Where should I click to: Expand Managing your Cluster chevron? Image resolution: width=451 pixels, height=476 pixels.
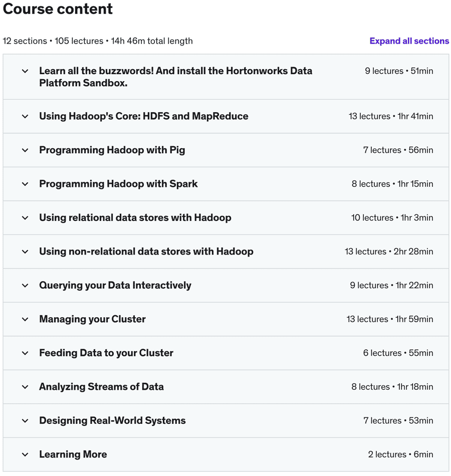pos(25,319)
